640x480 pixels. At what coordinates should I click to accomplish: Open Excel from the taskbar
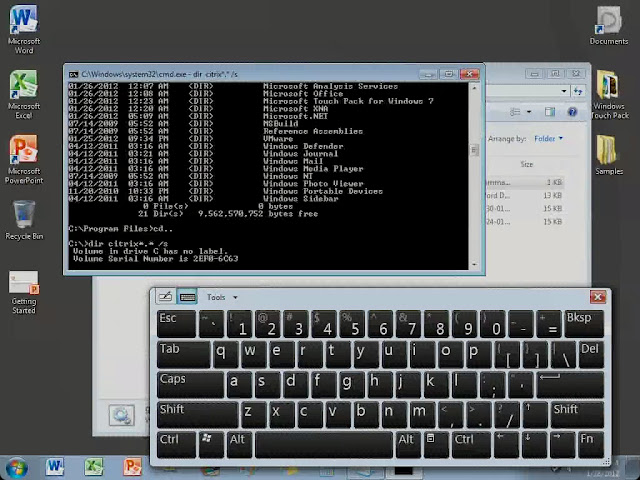[x=93, y=467]
